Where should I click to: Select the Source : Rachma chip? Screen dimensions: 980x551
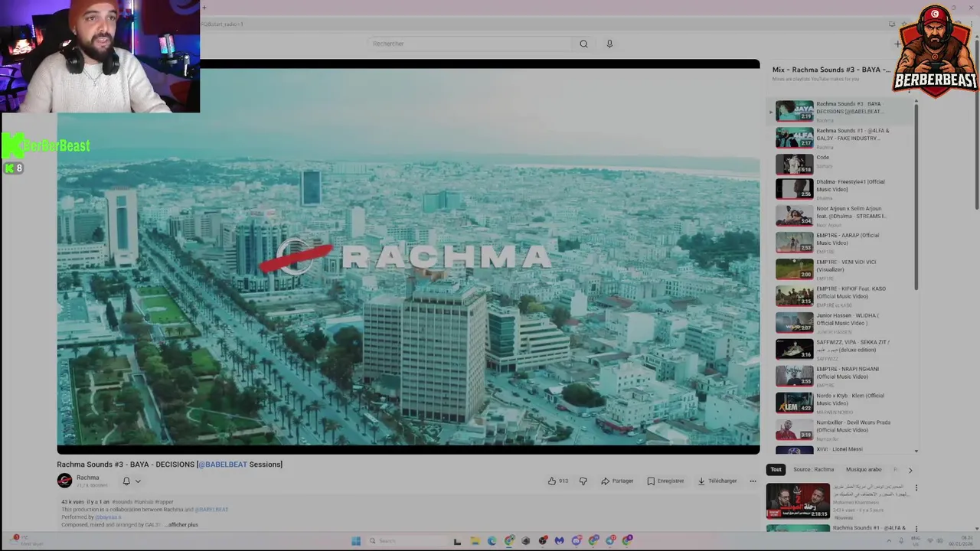click(813, 470)
